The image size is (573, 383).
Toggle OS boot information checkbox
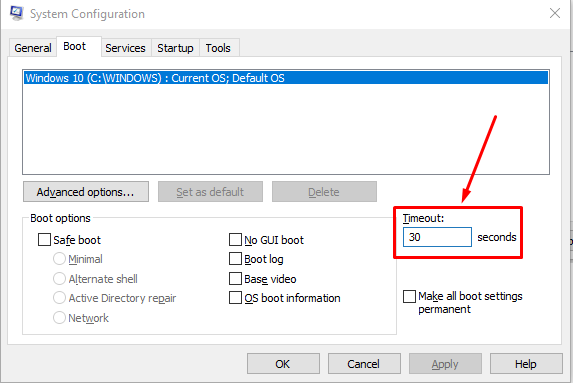pyautogui.click(x=235, y=297)
